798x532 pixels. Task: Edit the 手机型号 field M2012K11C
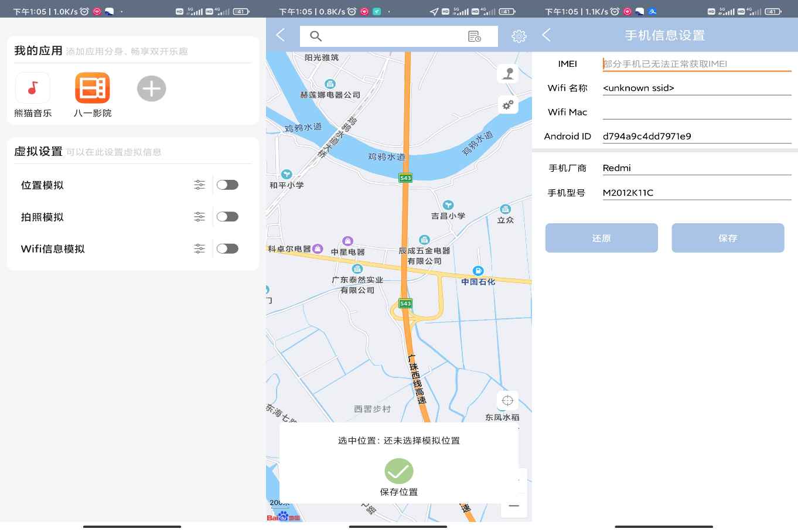coord(697,193)
